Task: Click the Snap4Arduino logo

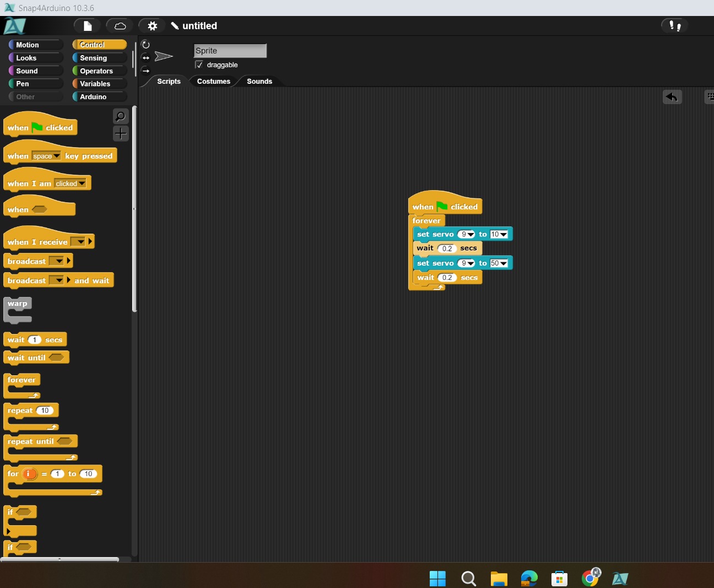Action: (14, 26)
